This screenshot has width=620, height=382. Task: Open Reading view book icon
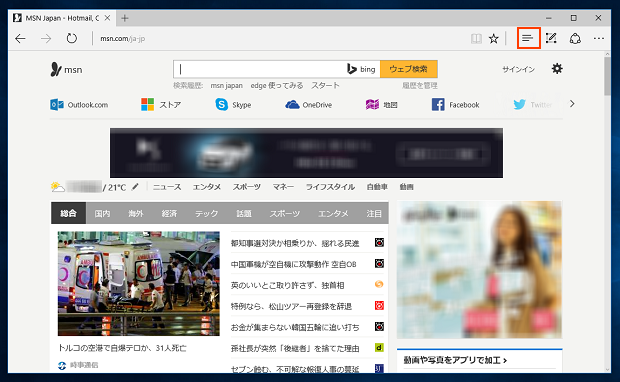(476, 38)
